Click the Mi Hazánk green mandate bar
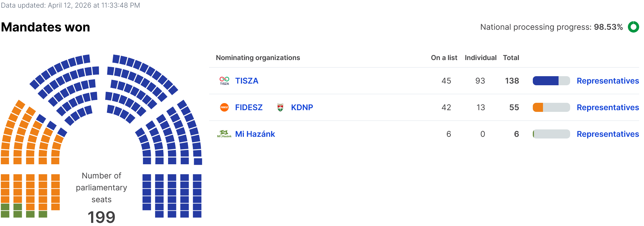Image resolution: width=644 pixels, height=226 pixels. tap(551, 134)
